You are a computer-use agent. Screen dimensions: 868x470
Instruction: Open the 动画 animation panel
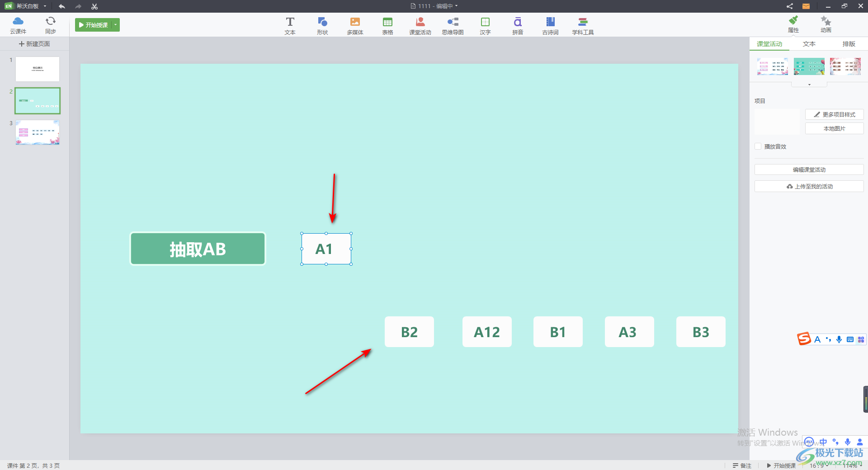[826, 24]
